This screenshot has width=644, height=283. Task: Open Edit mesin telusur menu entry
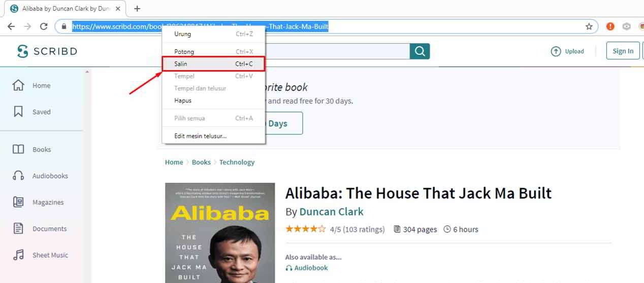click(213, 136)
